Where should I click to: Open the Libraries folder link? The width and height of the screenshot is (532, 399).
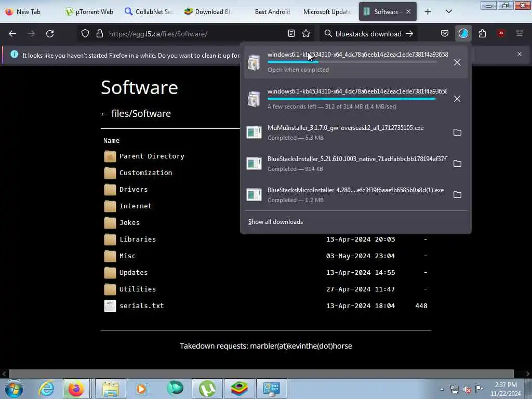point(138,240)
